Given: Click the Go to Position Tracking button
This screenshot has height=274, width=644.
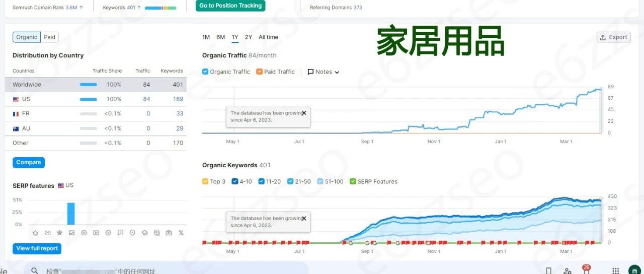Looking at the screenshot, I should point(230,6).
